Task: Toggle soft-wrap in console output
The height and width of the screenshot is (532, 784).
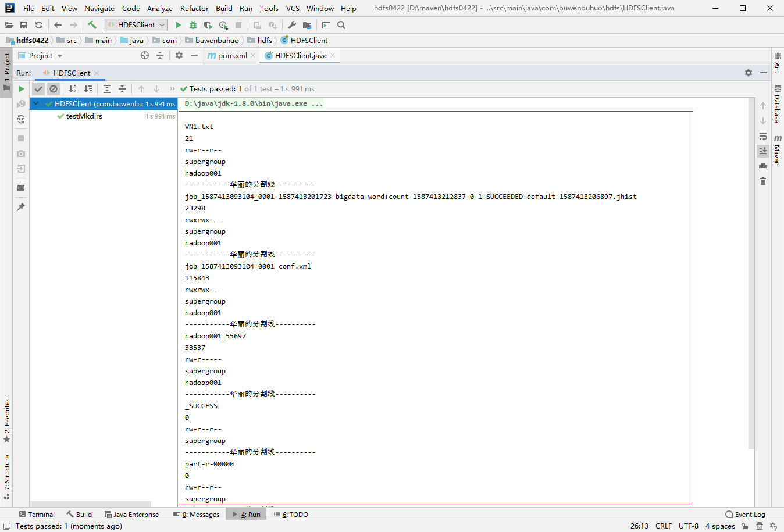Action: pyautogui.click(x=763, y=136)
